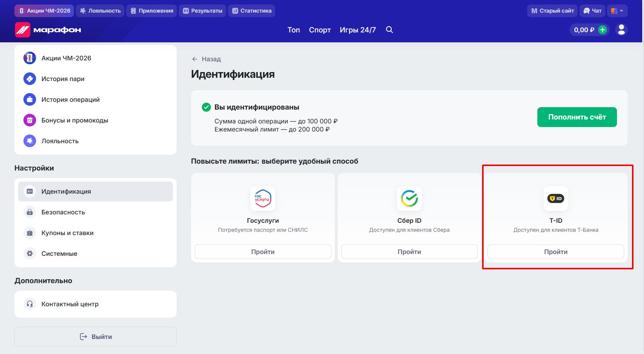
Task: Click the Безопасность lock icon
Action: [x=30, y=212]
